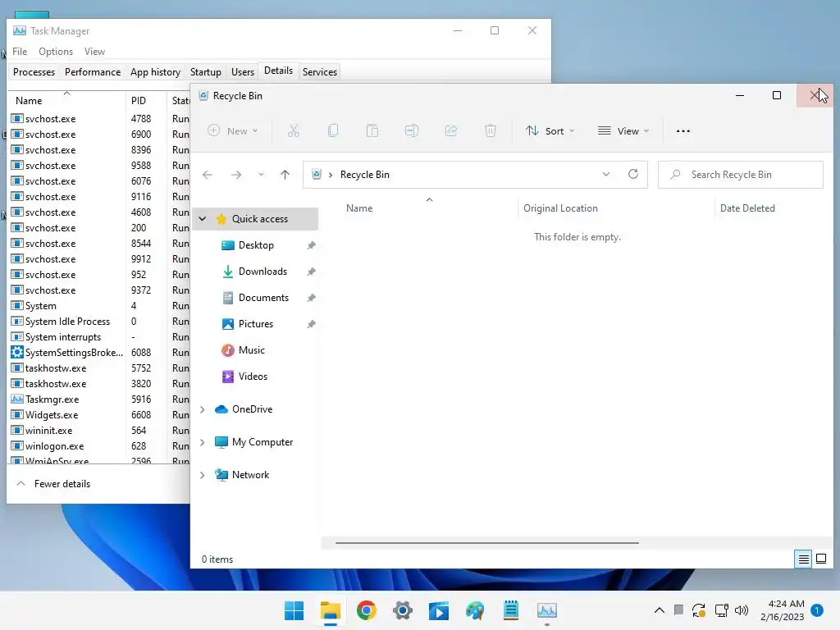Image resolution: width=840 pixels, height=630 pixels.
Task: Select Taskmgr.exe row in Task Manager
Action: pos(99,399)
